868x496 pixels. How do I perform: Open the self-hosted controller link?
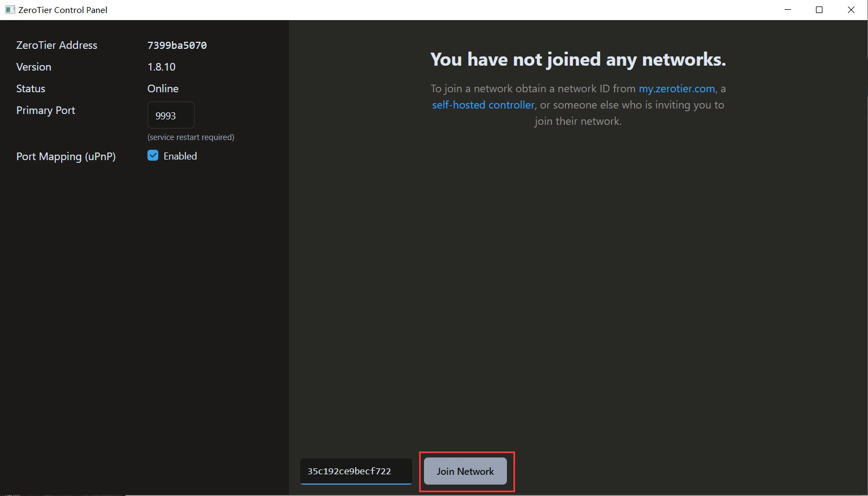tap(483, 105)
